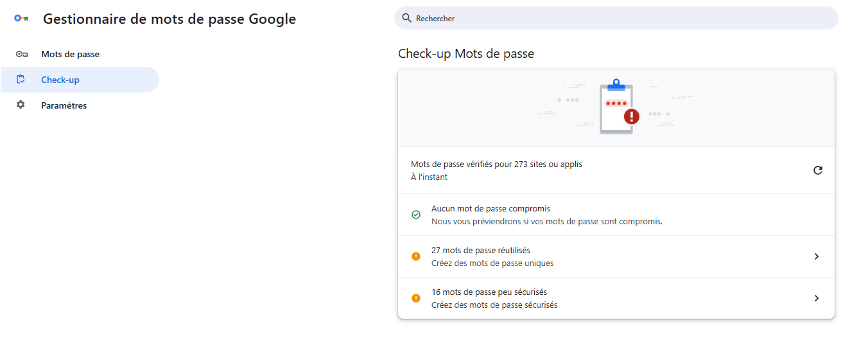The image size is (868, 356).
Task: Click the clipboard illustration with red alert
Action: pos(617,107)
